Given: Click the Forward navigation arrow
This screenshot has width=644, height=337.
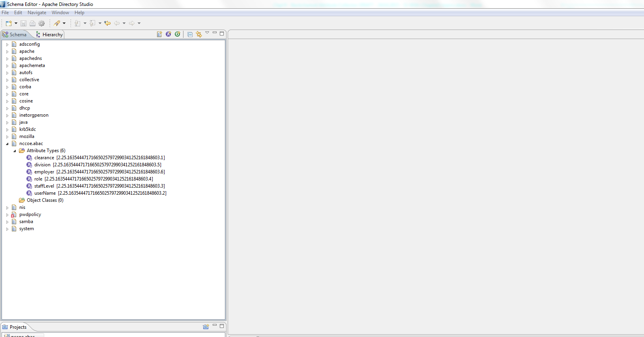Looking at the screenshot, I should coord(132,23).
